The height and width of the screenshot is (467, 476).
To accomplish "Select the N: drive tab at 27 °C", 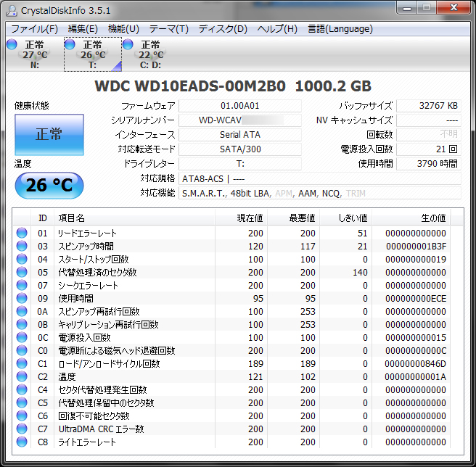I will tap(34, 54).
